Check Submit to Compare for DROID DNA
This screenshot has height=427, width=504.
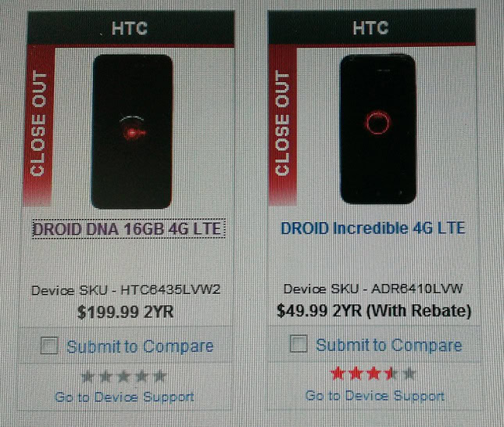pos(49,345)
